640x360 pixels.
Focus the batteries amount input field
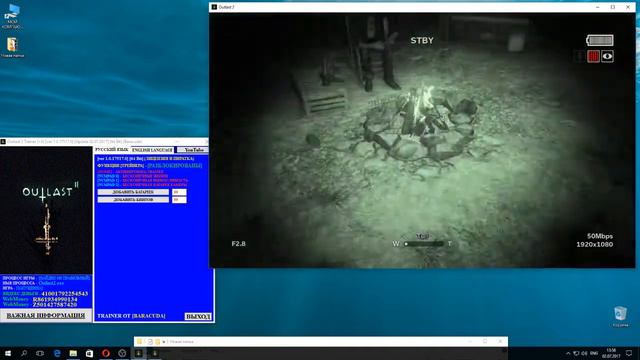tap(179, 192)
